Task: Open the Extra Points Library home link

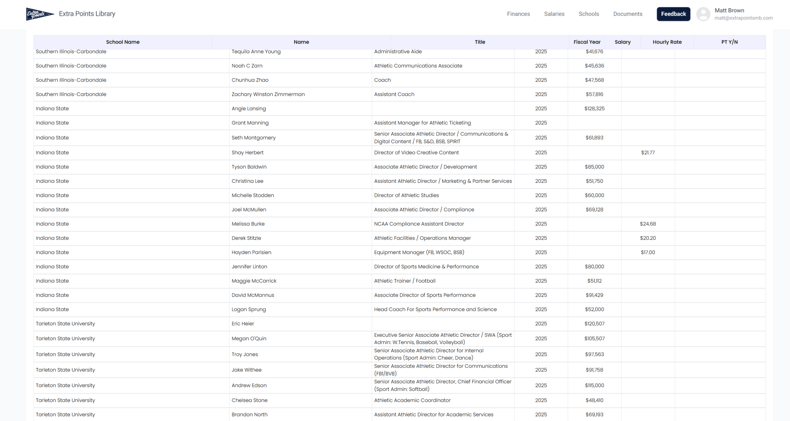Action: pos(87,14)
